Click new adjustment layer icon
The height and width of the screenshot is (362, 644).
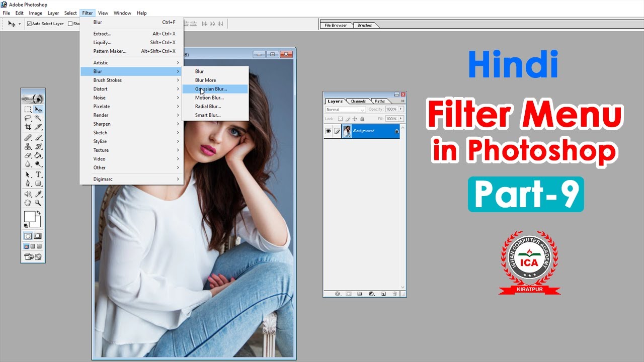click(x=372, y=294)
